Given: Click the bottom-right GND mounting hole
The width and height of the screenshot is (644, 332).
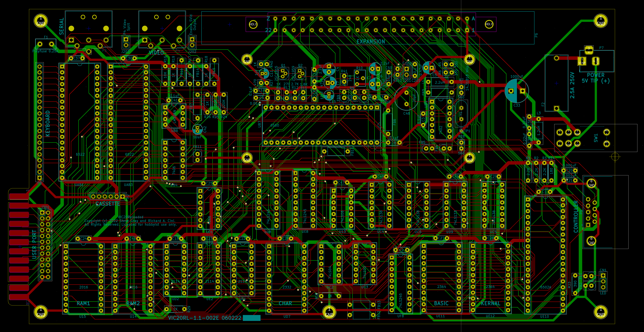Looking at the screenshot, I should point(600,312).
